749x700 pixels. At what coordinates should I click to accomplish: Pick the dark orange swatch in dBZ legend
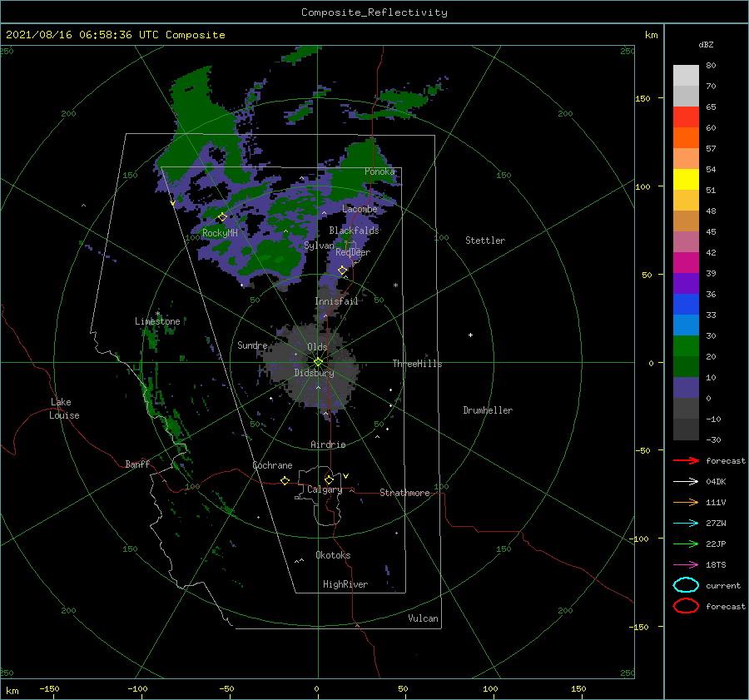tap(686, 137)
